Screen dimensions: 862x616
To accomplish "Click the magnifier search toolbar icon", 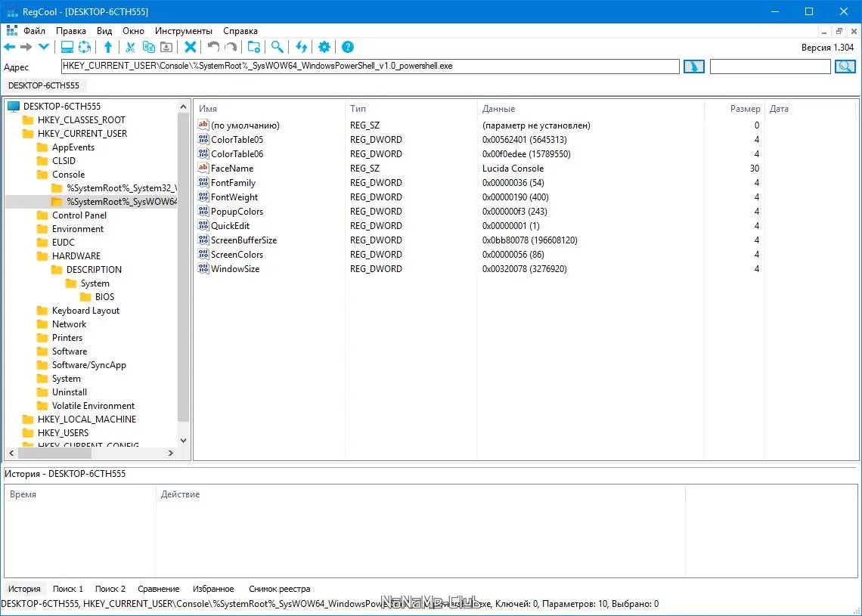I will pos(277,48).
